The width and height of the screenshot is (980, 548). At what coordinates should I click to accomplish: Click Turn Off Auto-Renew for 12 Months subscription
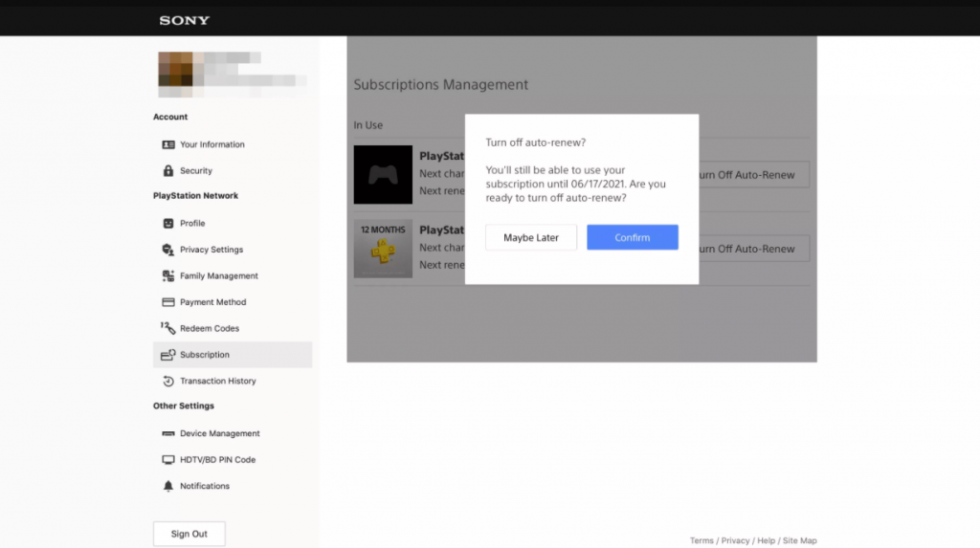pos(754,249)
